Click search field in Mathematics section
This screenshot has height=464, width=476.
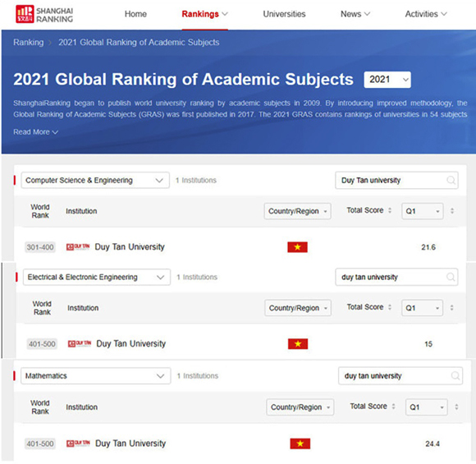(400, 376)
